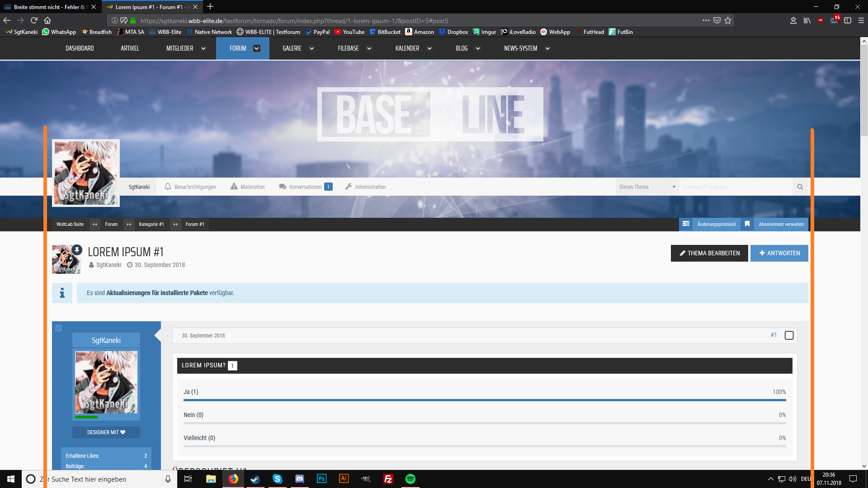The width and height of the screenshot is (868, 488).
Task: Bookmark page with star icon
Action: 728,20
